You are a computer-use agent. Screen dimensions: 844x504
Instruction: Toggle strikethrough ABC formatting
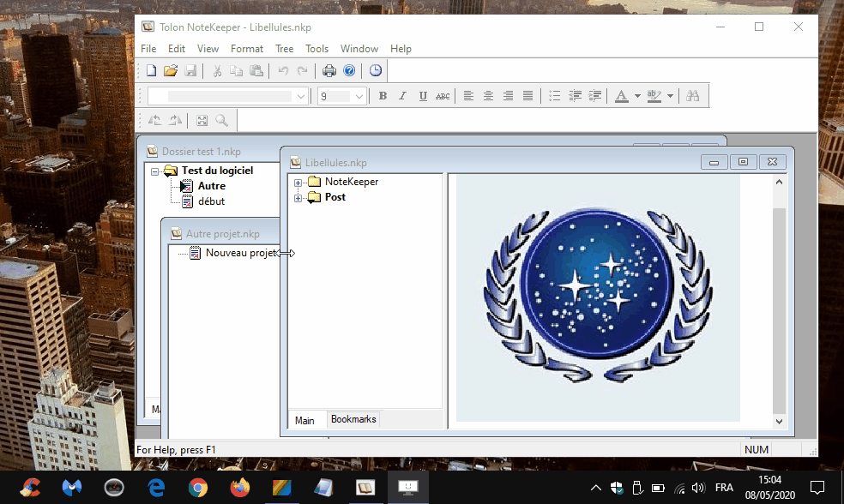point(443,96)
